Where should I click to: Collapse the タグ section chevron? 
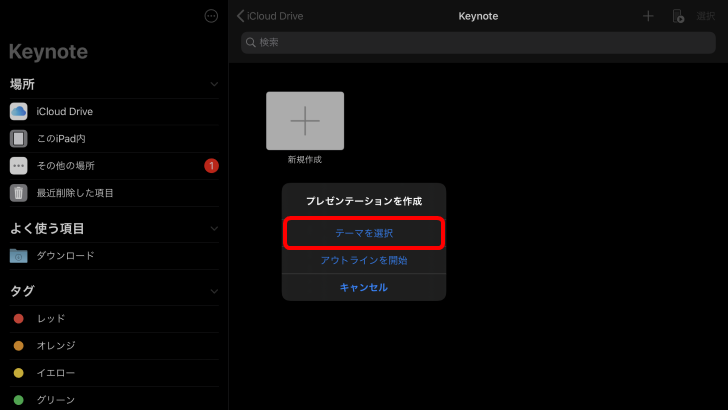[214, 292]
